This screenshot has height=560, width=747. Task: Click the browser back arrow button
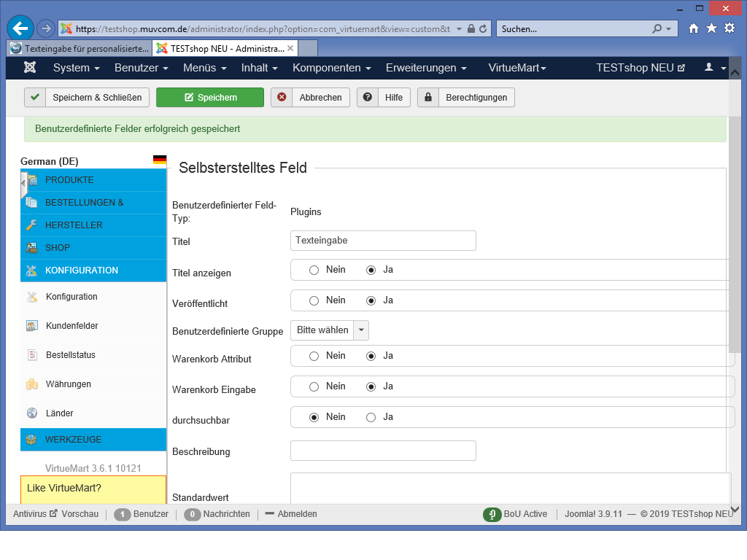(x=21, y=28)
